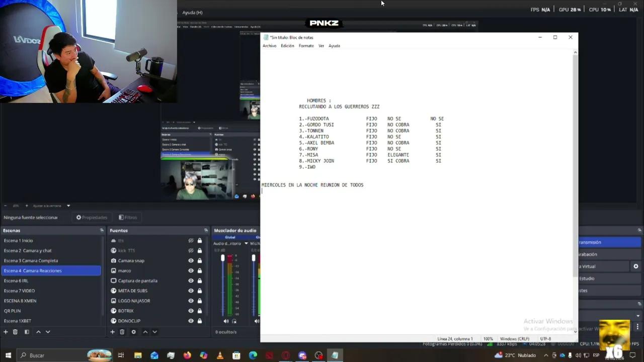Hide the marco source
Screen dimensions: 644x362
191,270
